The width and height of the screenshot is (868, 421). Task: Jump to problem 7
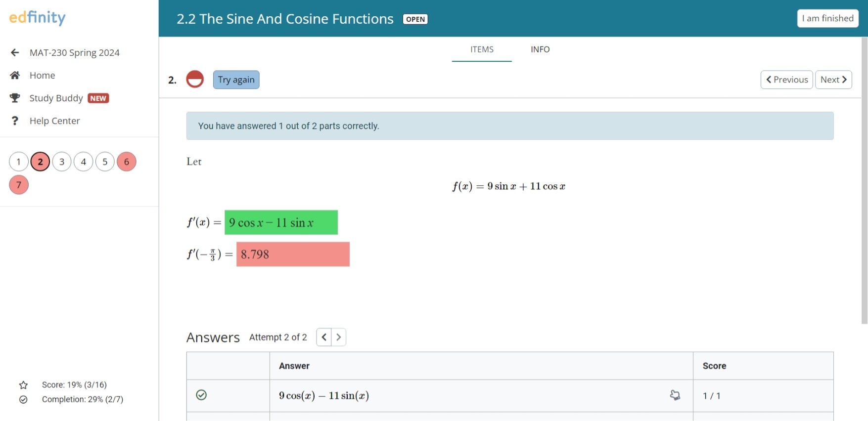[19, 185]
